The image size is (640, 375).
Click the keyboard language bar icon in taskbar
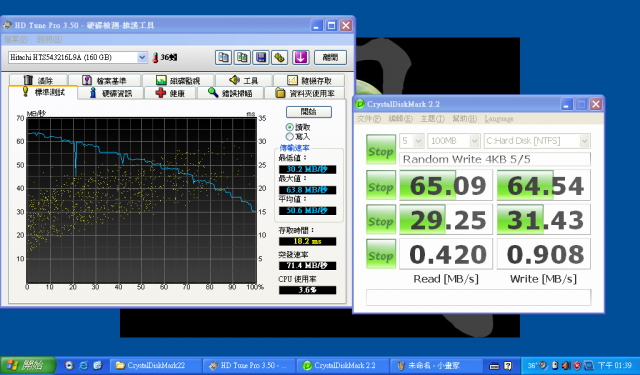494,366
